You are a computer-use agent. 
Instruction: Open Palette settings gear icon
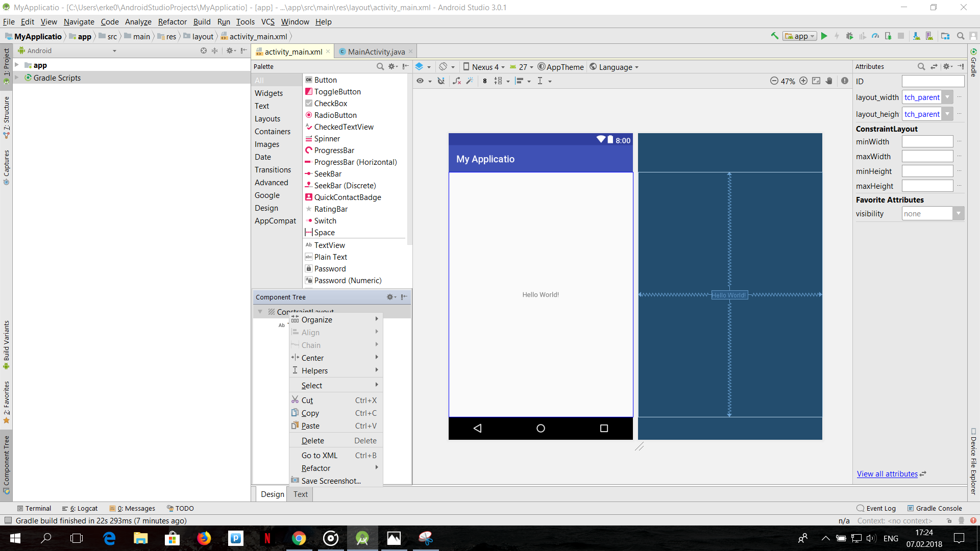tap(393, 66)
